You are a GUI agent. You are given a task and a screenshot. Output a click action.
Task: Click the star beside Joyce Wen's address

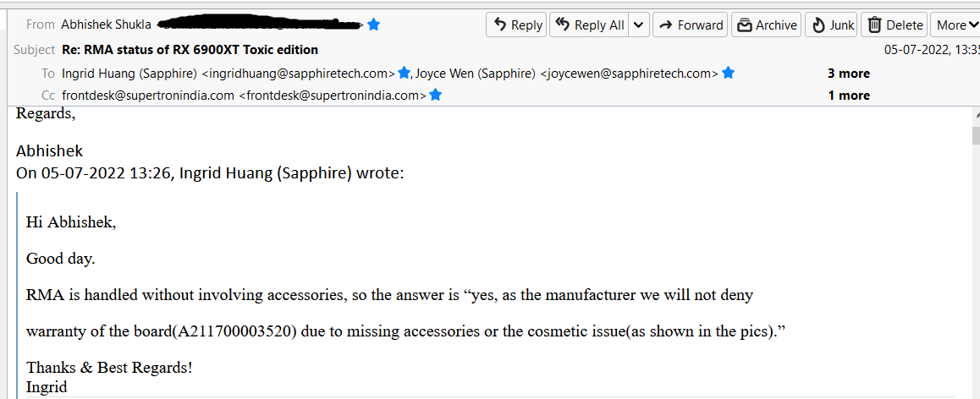coord(728,74)
